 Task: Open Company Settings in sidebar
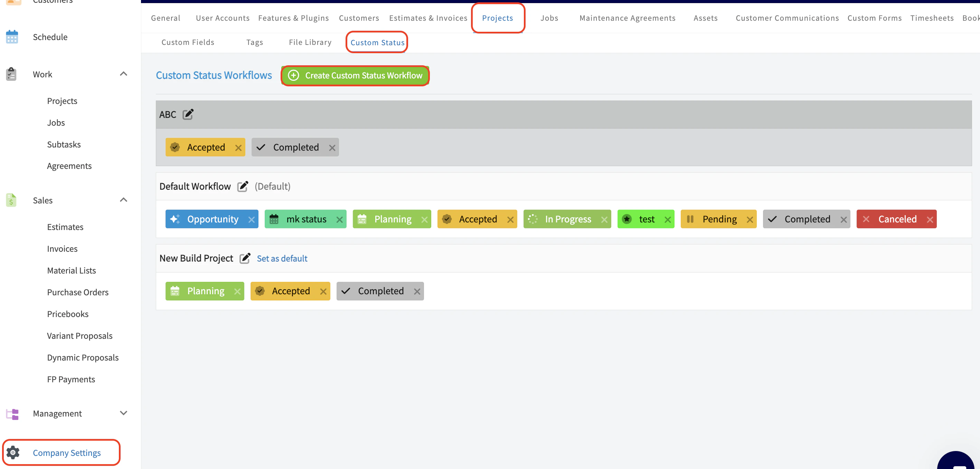pos(67,453)
